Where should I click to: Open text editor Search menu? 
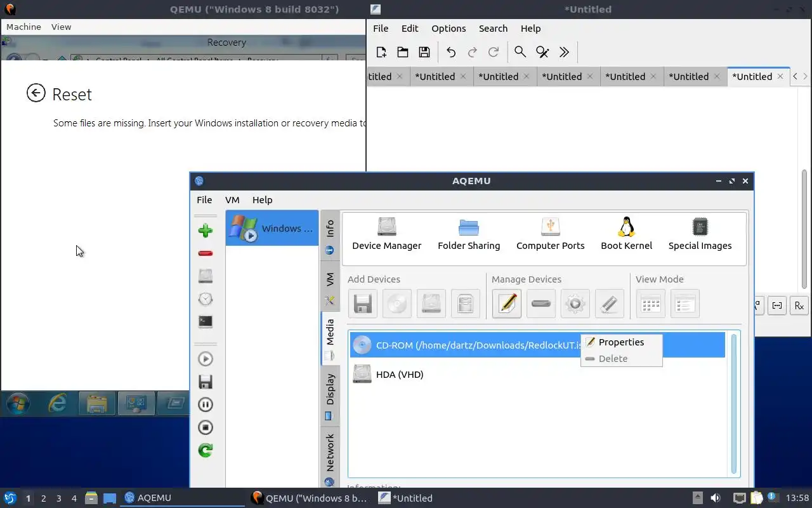coord(493,29)
